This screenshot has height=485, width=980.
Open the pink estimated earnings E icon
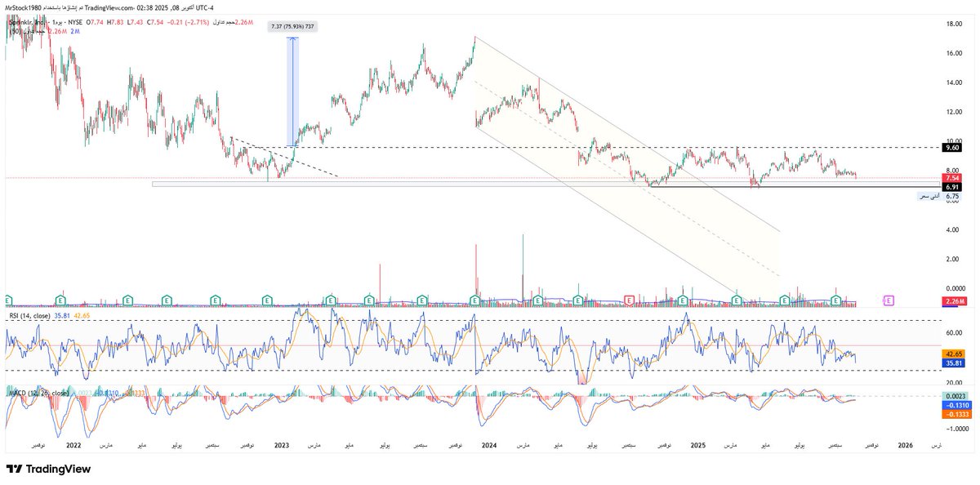point(887,300)
